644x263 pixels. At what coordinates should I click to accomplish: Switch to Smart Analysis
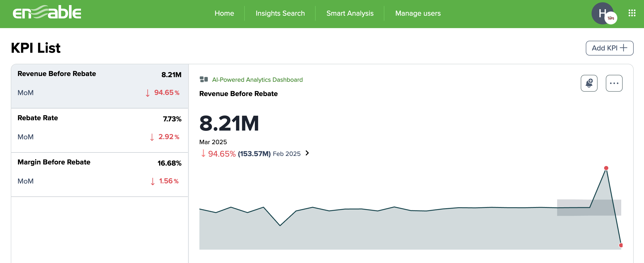pos(350,13)
